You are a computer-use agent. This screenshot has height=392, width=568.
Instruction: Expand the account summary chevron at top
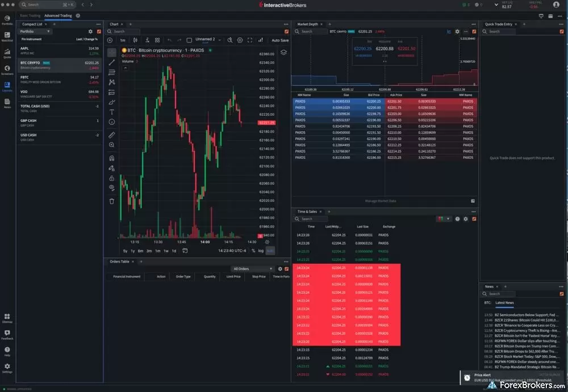(496, 5)
